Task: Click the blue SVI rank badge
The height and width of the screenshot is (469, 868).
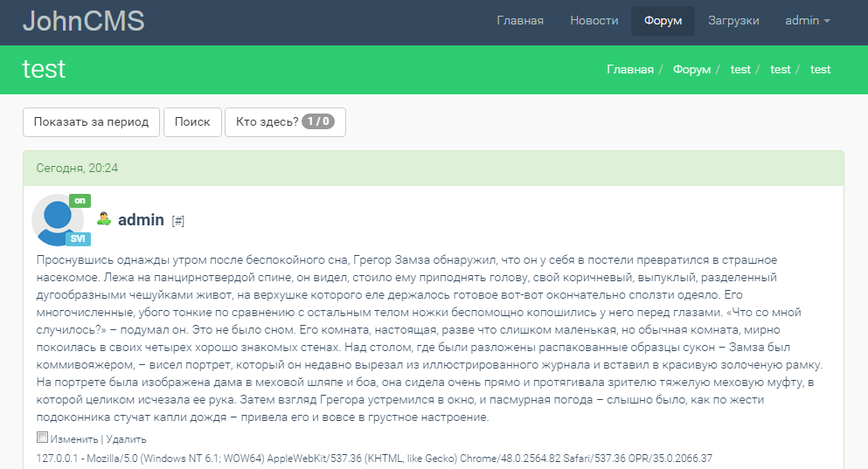Action: click(78, 239)
